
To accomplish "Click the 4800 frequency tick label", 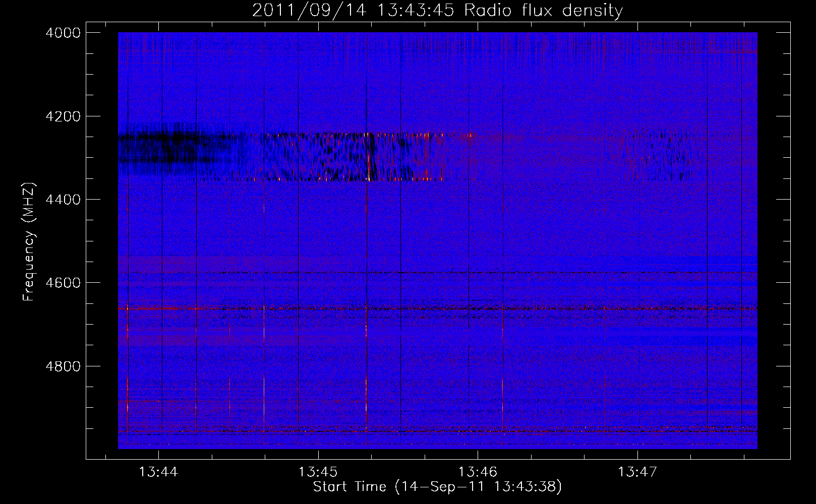I will 63,366.
